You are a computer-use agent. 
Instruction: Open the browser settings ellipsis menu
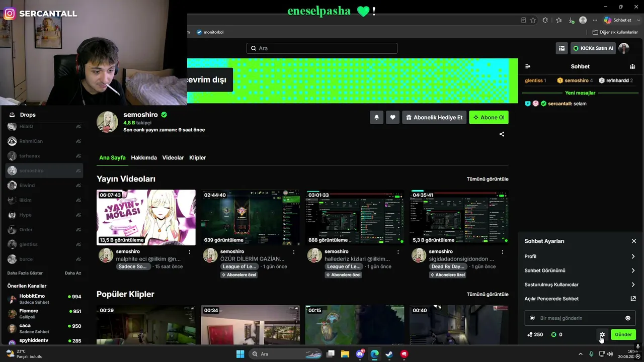click(x=595, y=20)
